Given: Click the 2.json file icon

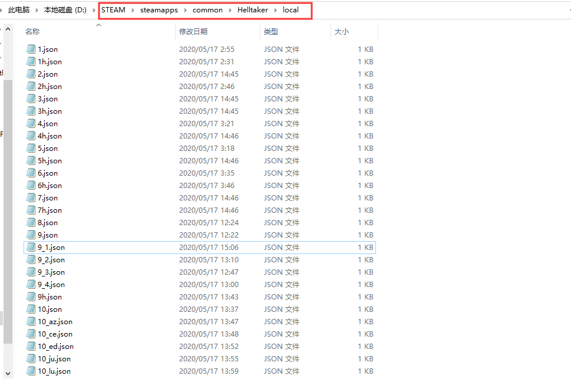Looking at the screenshot, I should tap(31, 74).
